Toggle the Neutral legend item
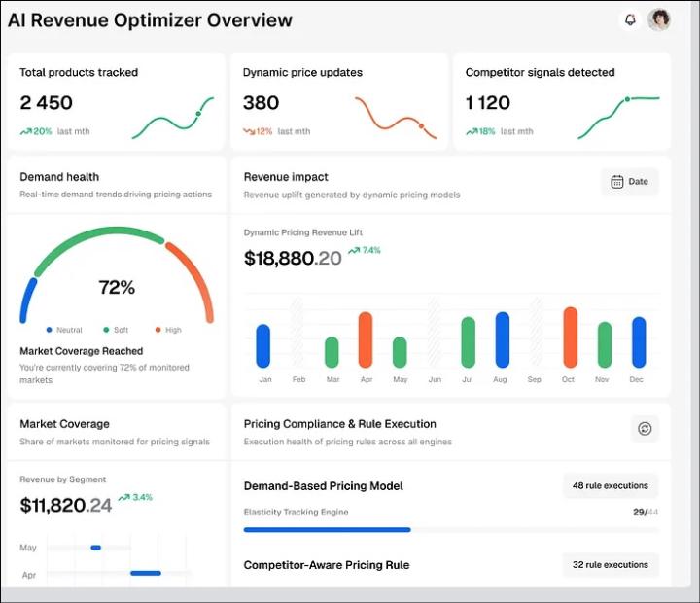 (x=64, y=330)
